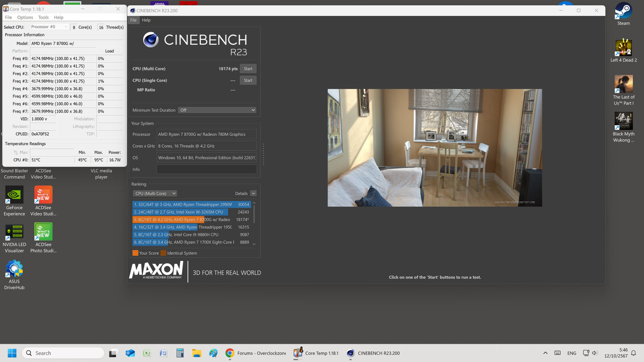
Task: Open Cinebench Help menu
Action: click(146, 20)
